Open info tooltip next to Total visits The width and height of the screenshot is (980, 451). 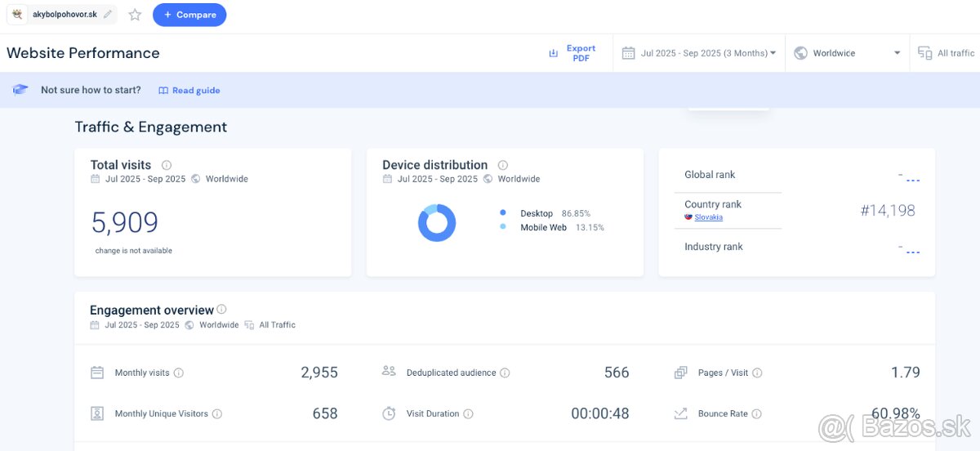click(167, 165)
